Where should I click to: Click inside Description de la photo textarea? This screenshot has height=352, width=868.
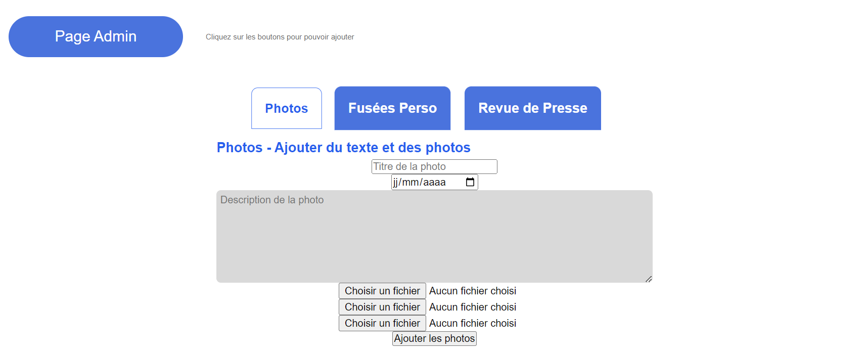pos(434,236)
